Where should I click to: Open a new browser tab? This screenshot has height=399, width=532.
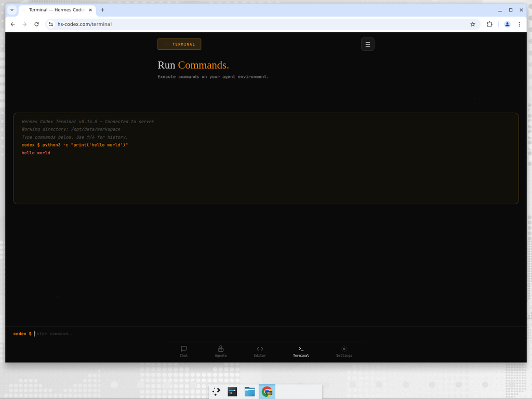(102, 10)
